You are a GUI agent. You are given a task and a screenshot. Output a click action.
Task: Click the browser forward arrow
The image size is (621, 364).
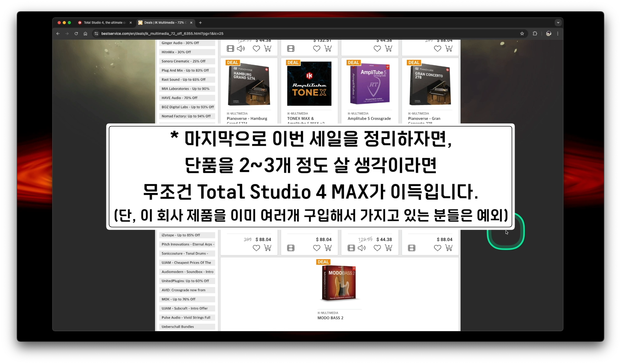pos(67,34)
